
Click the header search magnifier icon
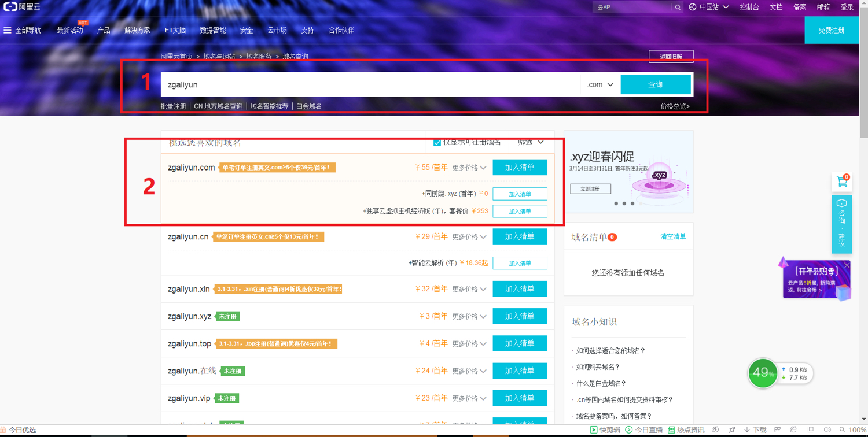[x=678, y=7]
